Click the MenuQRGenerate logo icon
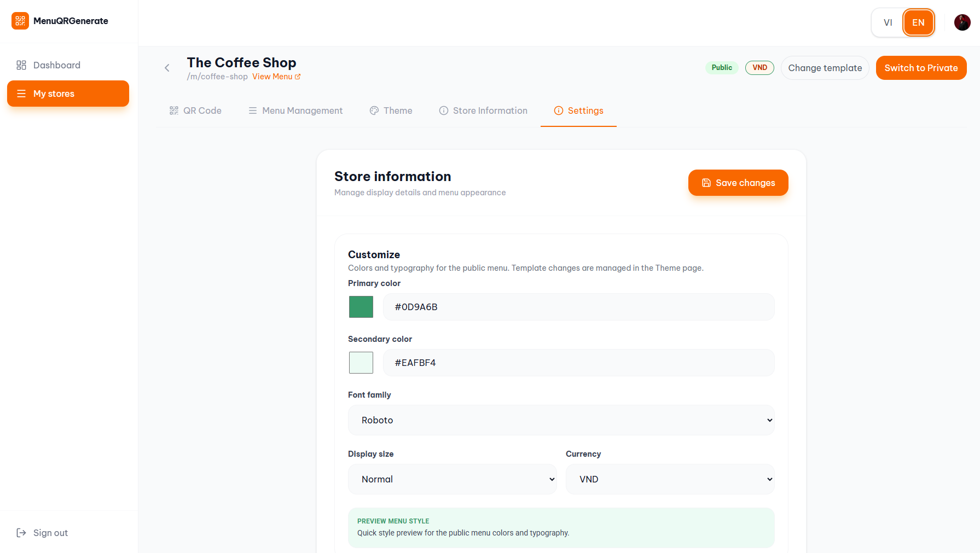 (x=20, y=21)
